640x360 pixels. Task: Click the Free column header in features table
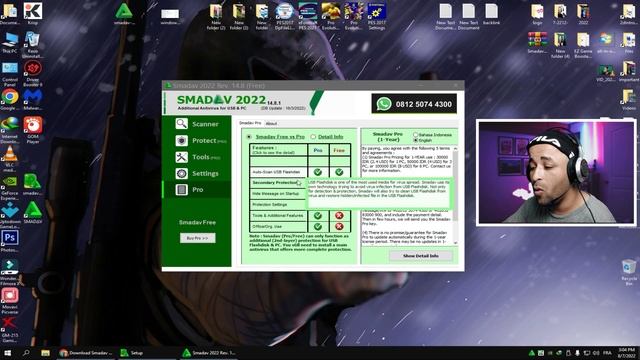click(x=339, y=150)
